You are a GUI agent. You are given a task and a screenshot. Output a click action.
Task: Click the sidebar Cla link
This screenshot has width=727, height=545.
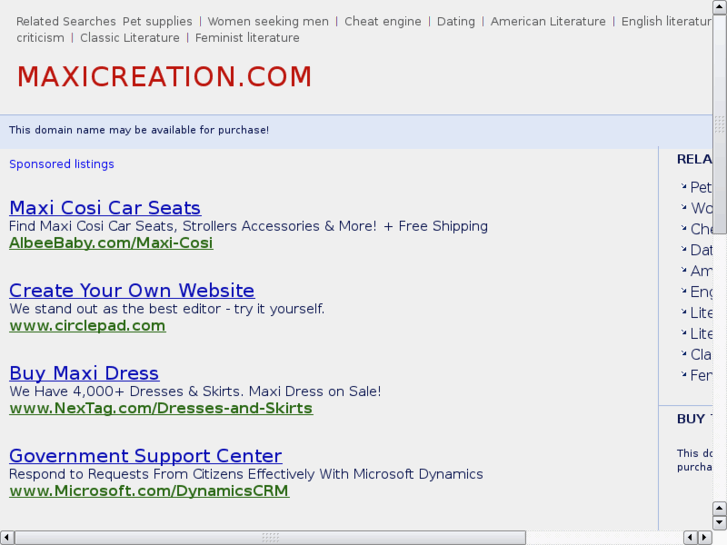(x=701, y=354)
